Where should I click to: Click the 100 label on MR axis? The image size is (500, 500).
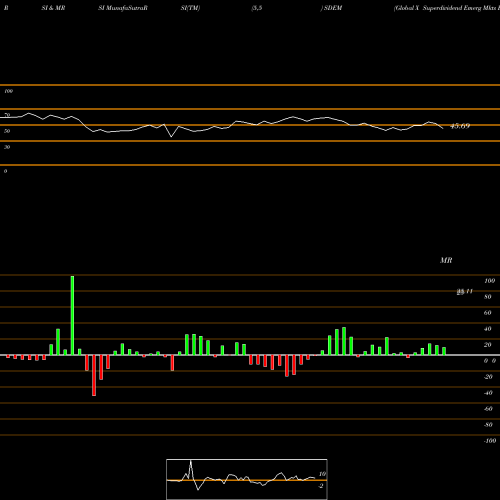pyautogui.click(x=489, y=281)
